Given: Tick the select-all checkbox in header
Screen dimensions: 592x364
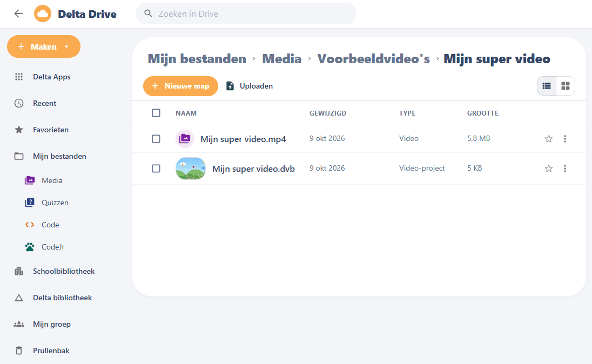Looking at the screenshot, I should click(156, 113).
